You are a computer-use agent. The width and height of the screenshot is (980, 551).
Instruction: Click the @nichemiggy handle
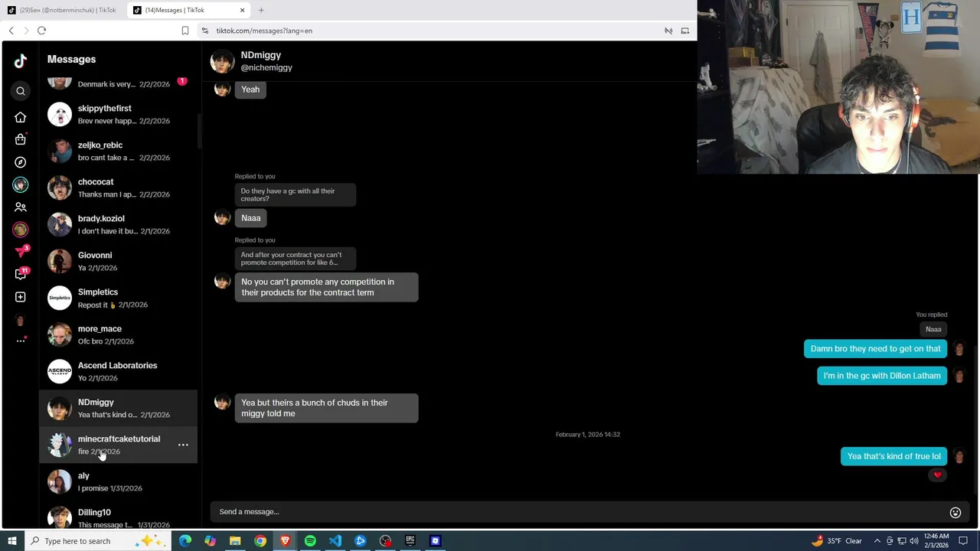[x=266, y=68]
